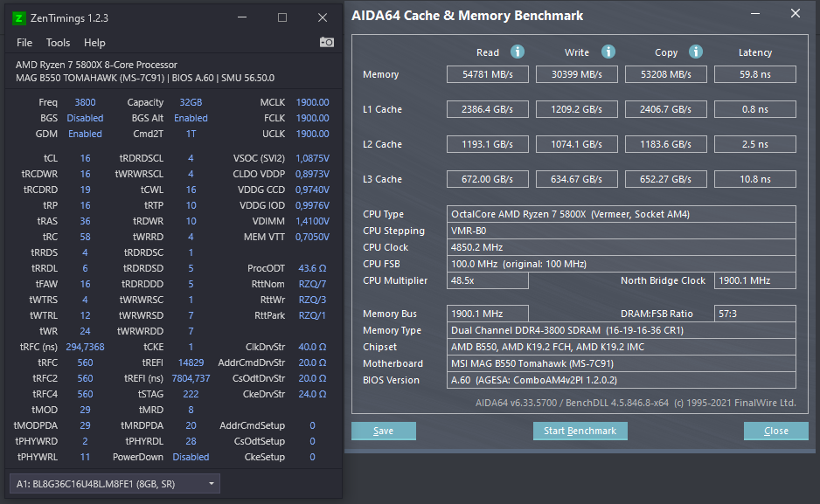Click the Write info icon

(608, 52)
